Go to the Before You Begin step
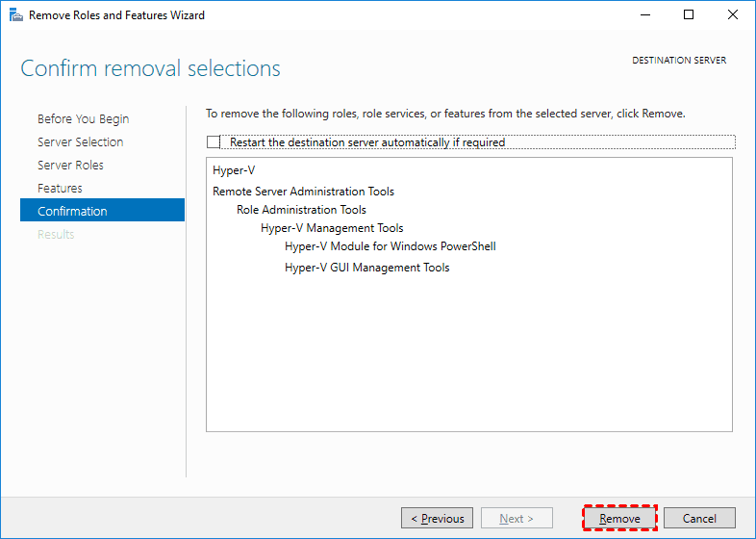 pos(83,119)
